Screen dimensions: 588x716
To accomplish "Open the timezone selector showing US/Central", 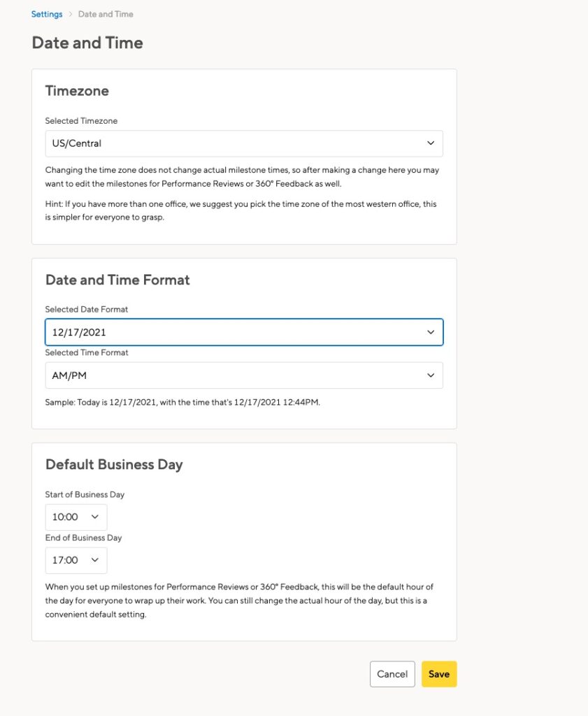I will click(x=244, y=143).
